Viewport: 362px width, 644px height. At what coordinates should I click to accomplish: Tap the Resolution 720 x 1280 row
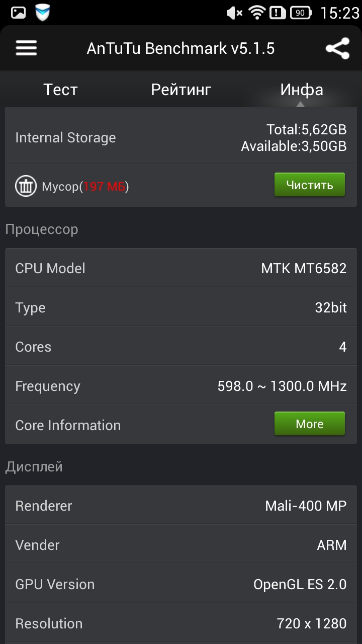[x=181, y=623]
